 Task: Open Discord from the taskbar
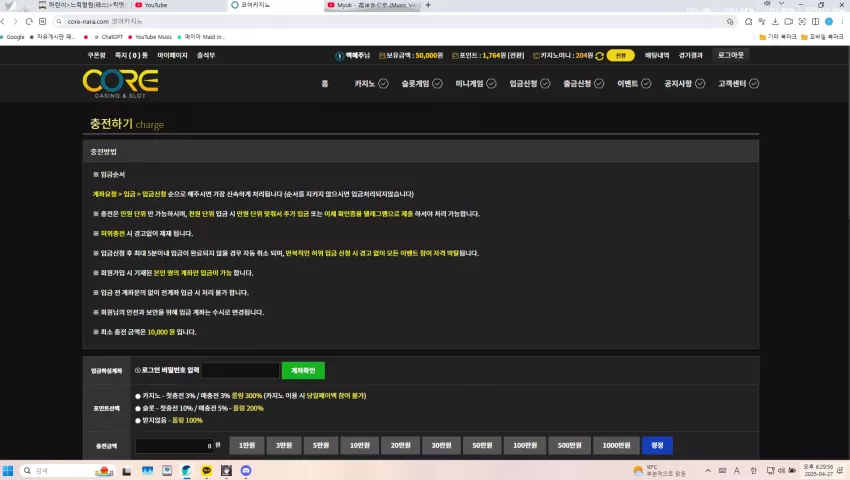point(246,470)
